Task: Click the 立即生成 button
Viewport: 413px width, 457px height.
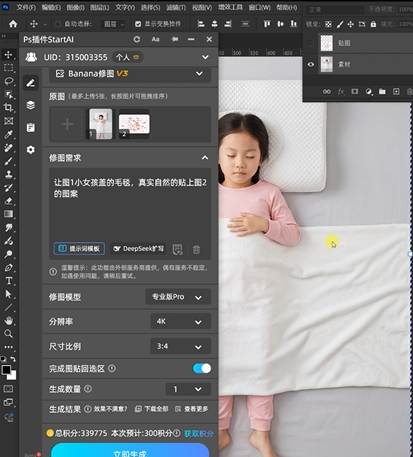Action: pos(130,451)
